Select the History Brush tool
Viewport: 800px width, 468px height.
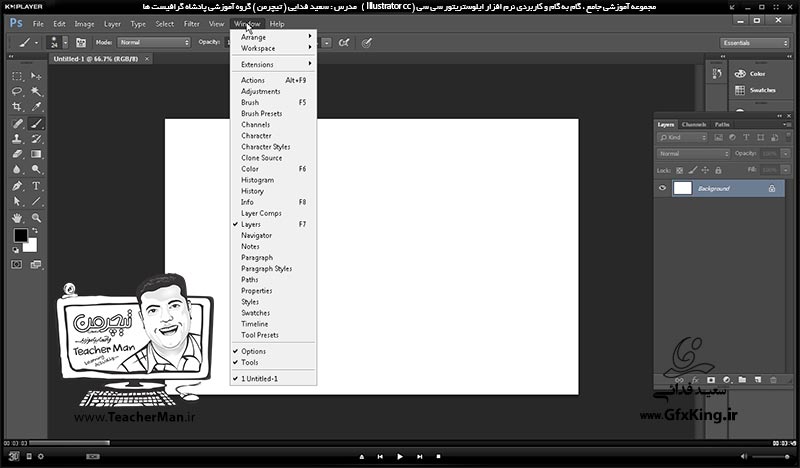[x=36, y=138]
